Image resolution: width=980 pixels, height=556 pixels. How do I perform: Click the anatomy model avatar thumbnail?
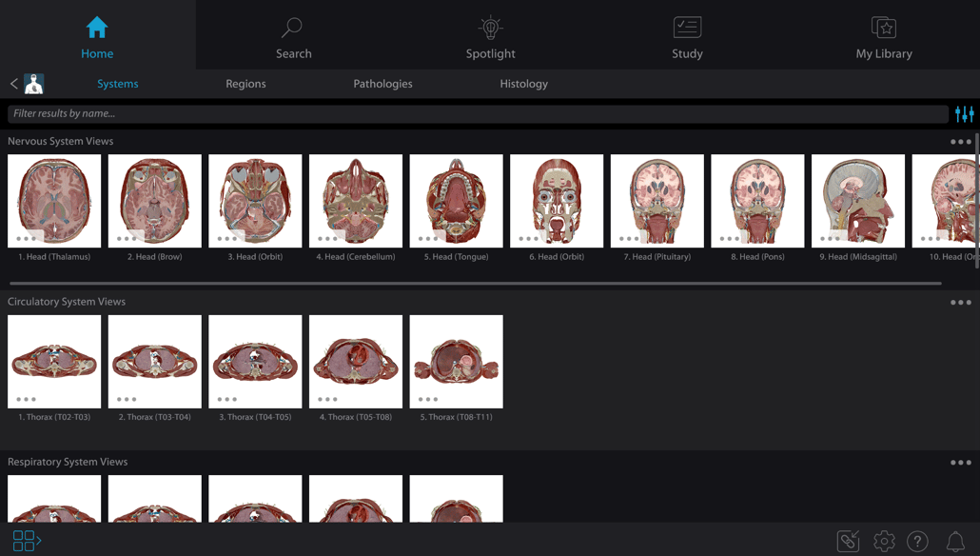pos(33,83)
